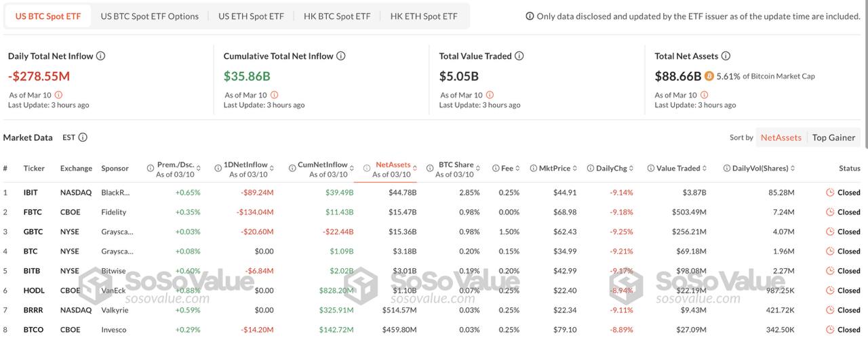Click DailyVol(Shares) column sort arrows

pos(793,168)
